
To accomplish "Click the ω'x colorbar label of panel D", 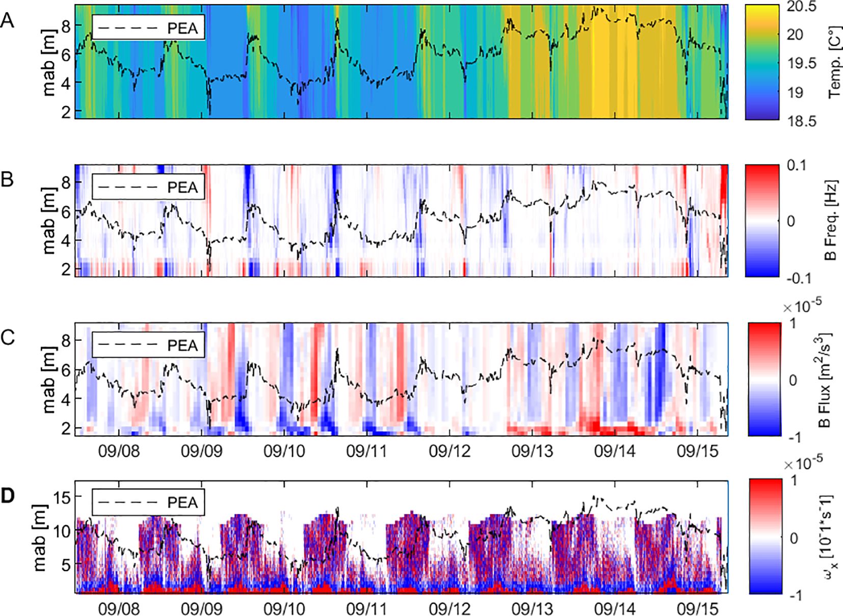I will pos(828,537).
